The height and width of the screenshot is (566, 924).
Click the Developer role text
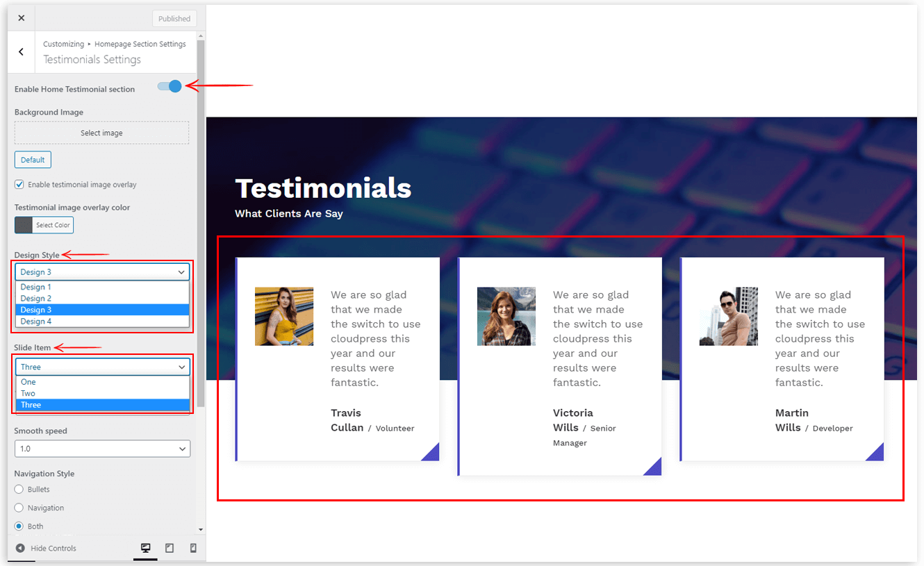pos(832,428)
